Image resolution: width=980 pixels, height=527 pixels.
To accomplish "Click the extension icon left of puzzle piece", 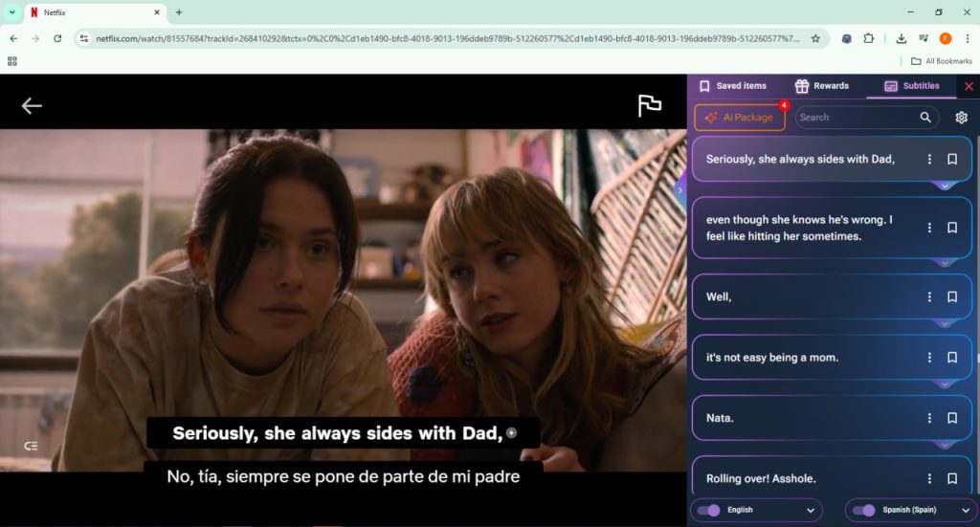I will [x=846, y=38].
